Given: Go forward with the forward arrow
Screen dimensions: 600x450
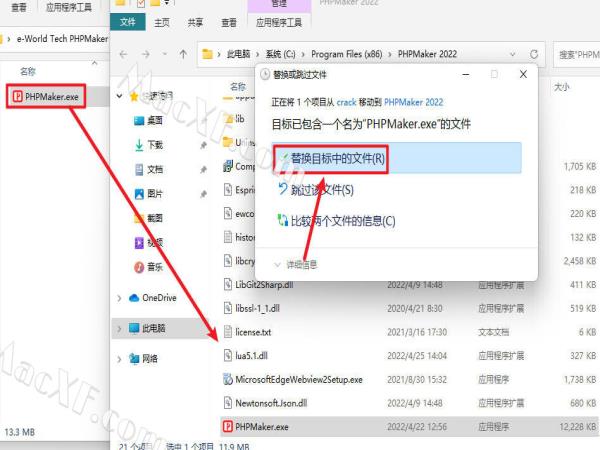Looking at the screenshot, I should pyautogui.click(x=145, y=54).
